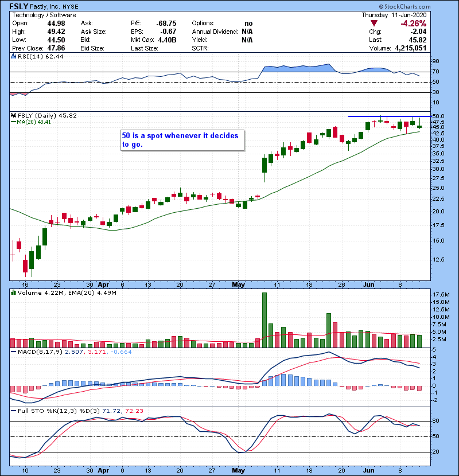Click the Last price 45.82 in header
The image size is (459, 476).
[x=418, y=40]
